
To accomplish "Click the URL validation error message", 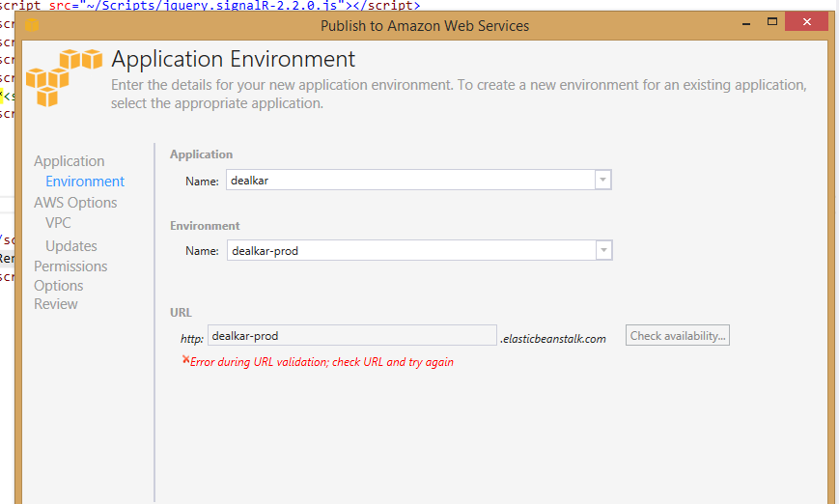I will [x=322, y=362].
